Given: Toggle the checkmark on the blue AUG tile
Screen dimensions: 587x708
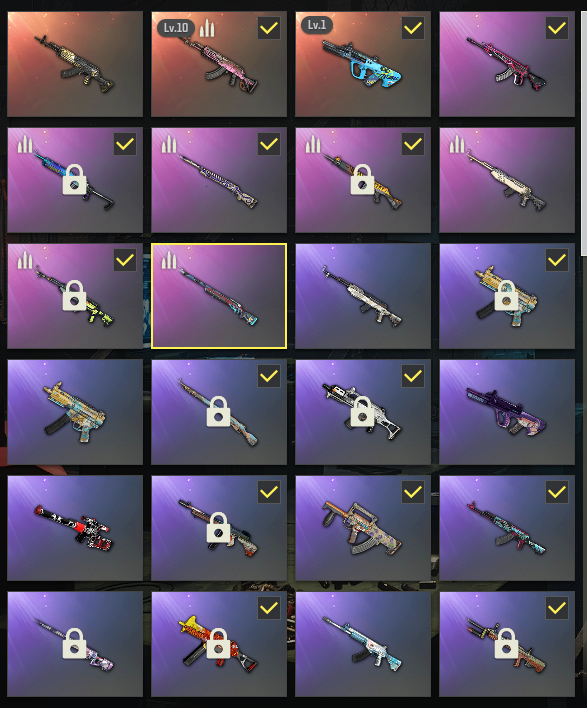Looking at the screenshot, I should (413, 28).
